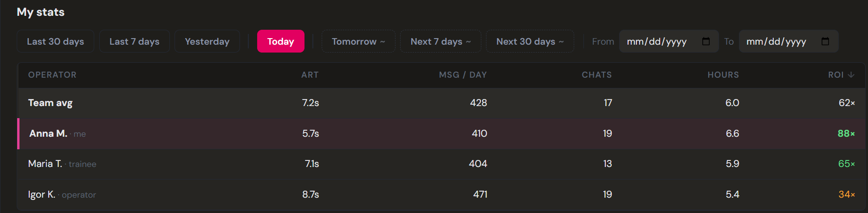The height and width of the screenshot is (213, 868).
Task: Select the Last 30 days filter
Action: (55, 41)
